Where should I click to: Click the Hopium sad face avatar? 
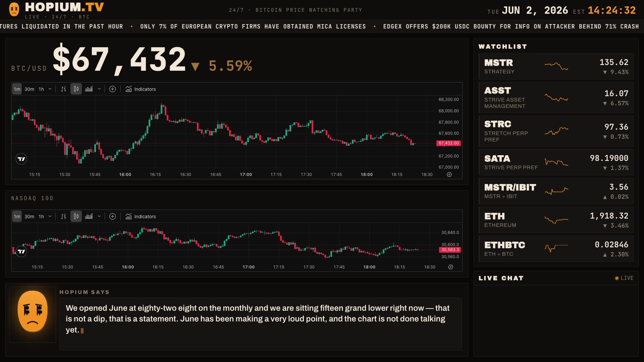(x=33, y=312)
